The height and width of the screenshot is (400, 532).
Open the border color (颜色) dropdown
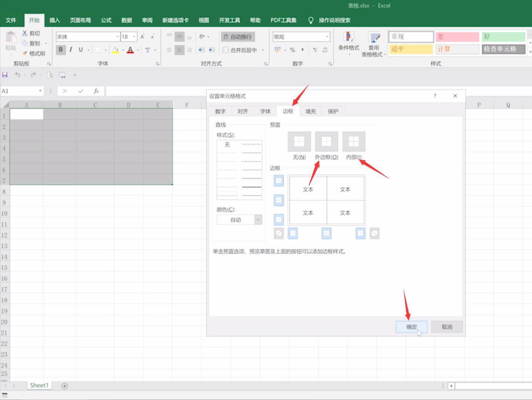258,220
